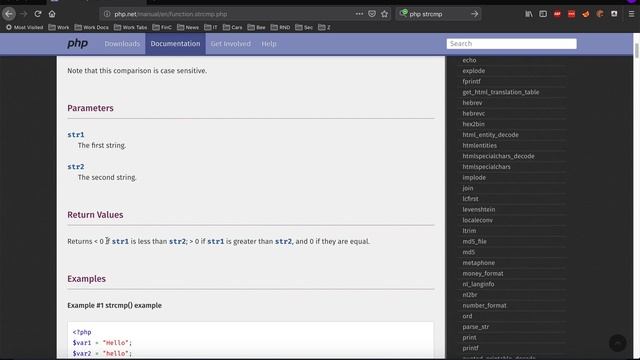
Task: Open the orange fox extension icon
Action: click(x=586, y=14)
